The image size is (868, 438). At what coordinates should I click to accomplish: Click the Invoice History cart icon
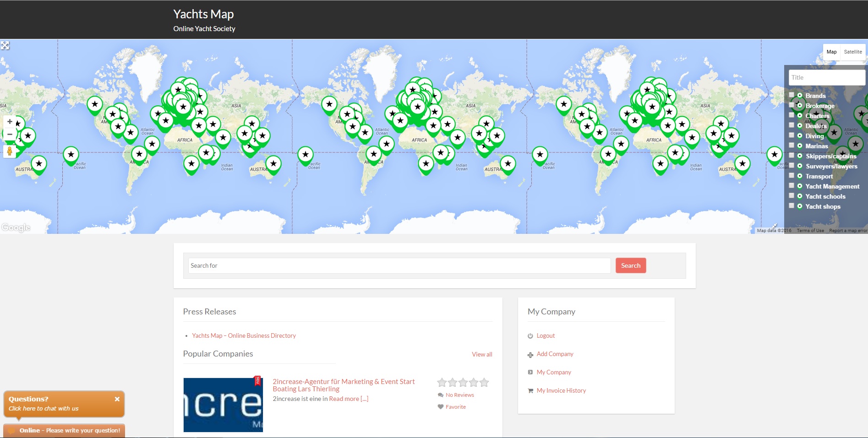pyautogui.click(x=530, y=391)
